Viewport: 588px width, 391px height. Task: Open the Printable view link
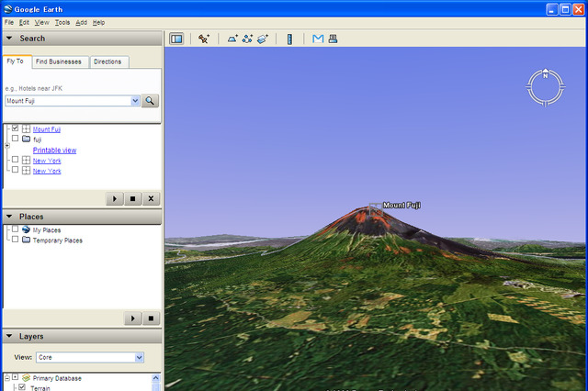55,151
